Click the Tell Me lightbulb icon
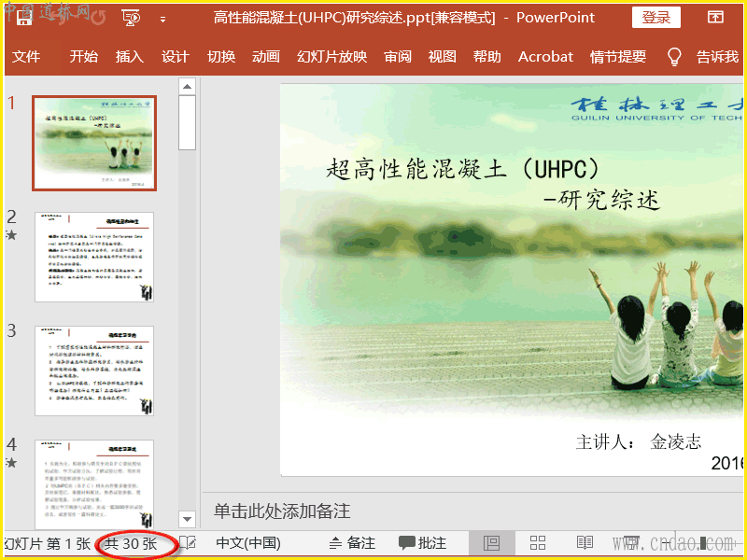The width and height of the screenshot is (747, 560). [673, 57]
